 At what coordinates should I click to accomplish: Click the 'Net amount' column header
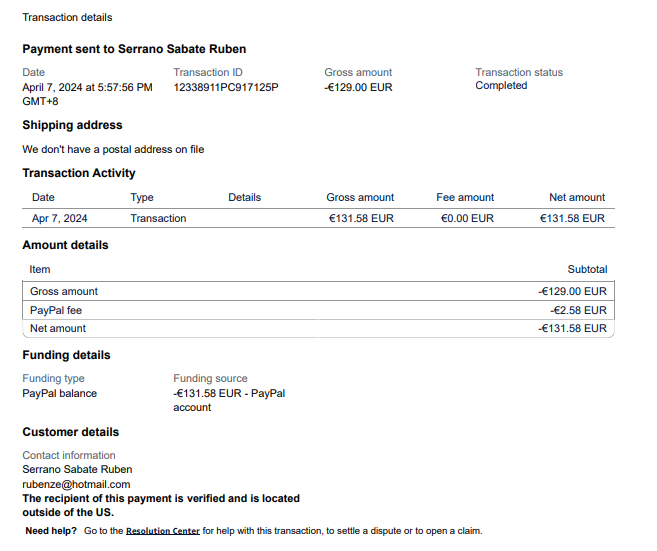coord(577,197)
